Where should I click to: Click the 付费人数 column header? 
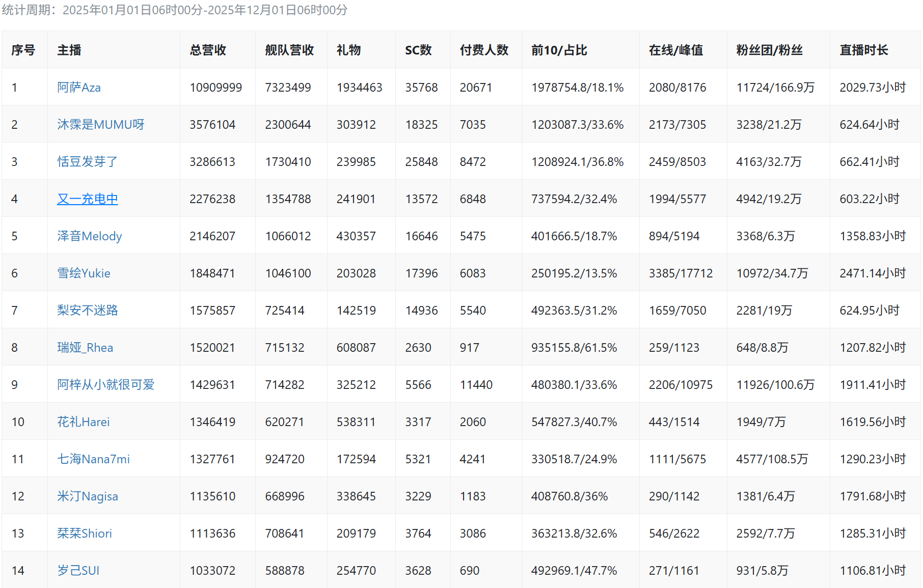click(x=483, y=50)
